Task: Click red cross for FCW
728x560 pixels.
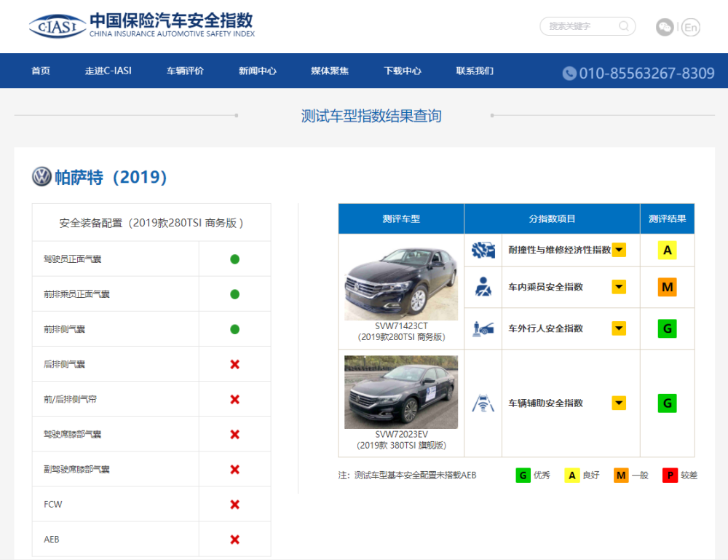Action: pyautogui.click(x=235, y=504)
